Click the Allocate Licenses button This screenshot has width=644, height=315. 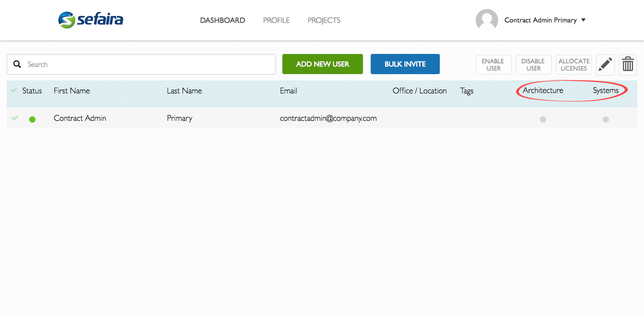point(574,65)
